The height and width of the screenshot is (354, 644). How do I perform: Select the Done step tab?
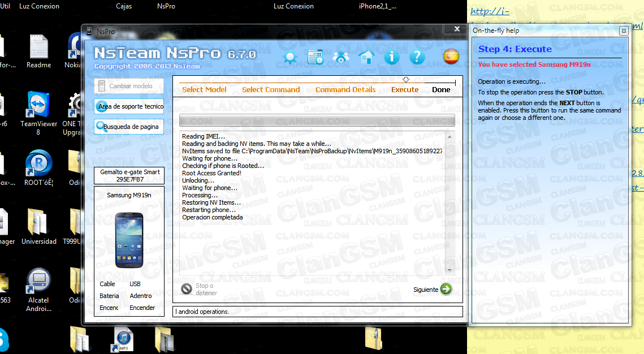(x=441, y=89)
